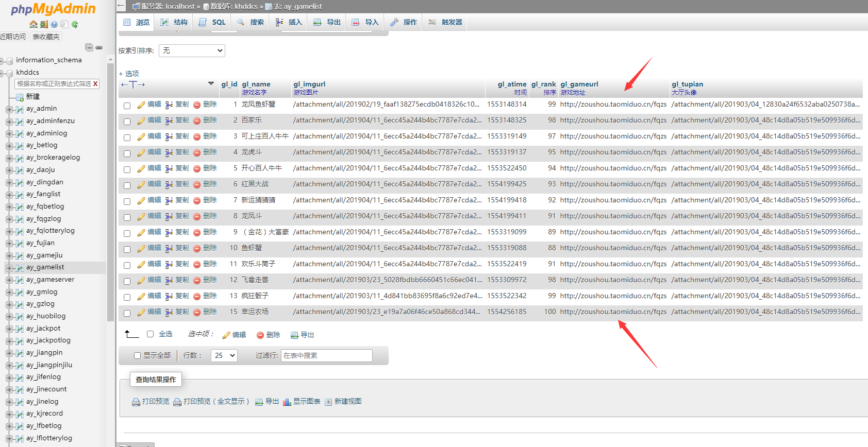Click the phpMyAdmin home icon

34,24
